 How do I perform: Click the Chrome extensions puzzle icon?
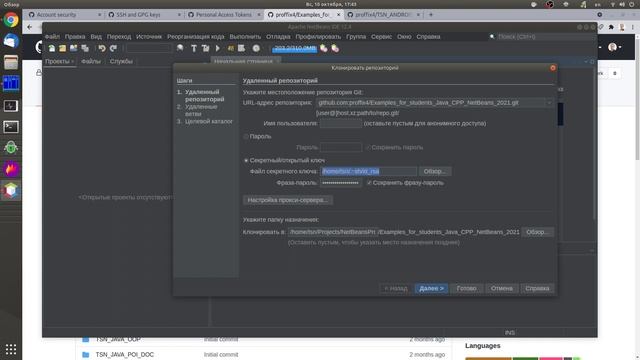pos(611,27)
